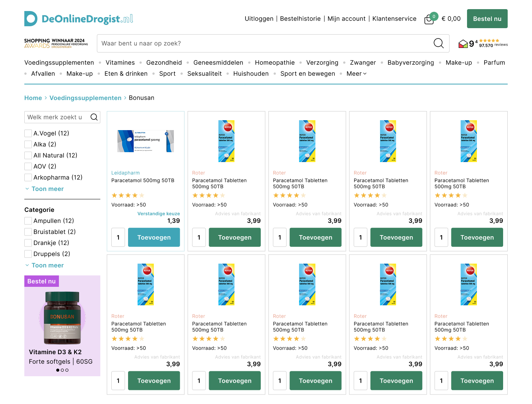
Task: Enable the Drankje category filter
Action: click(x=28, y=243)
